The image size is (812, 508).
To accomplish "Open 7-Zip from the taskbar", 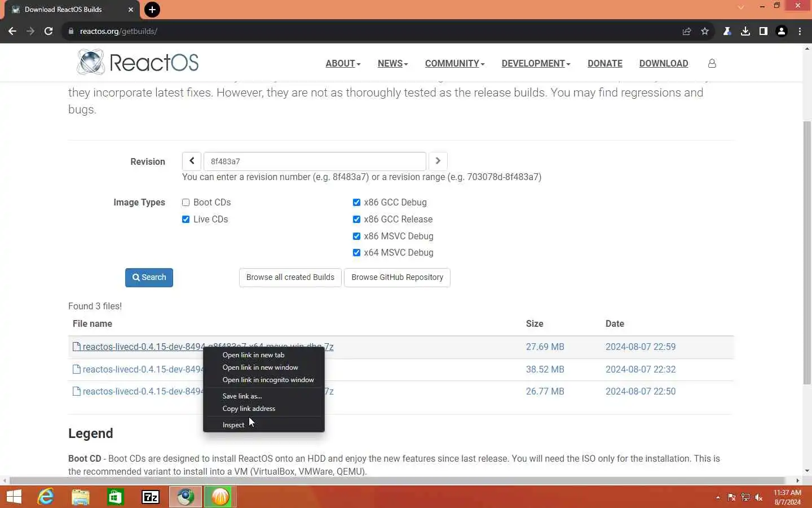I will click(x=151, y=497).
